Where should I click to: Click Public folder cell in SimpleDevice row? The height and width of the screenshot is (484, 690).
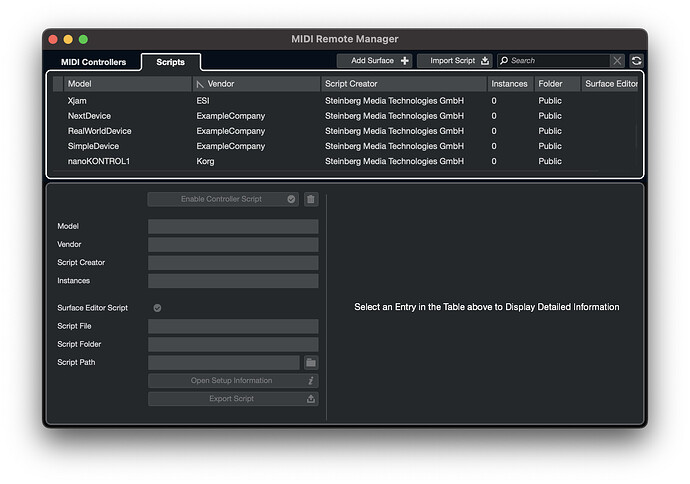coord(550,146)
